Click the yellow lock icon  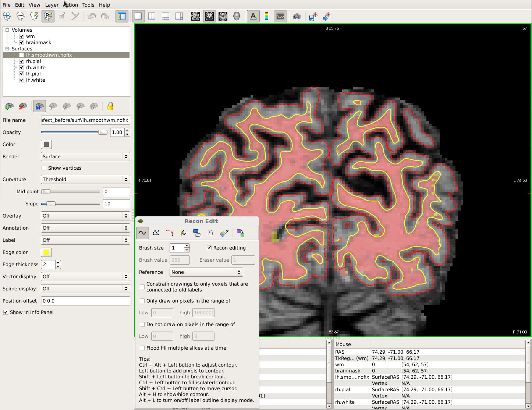tap(110, 106)
